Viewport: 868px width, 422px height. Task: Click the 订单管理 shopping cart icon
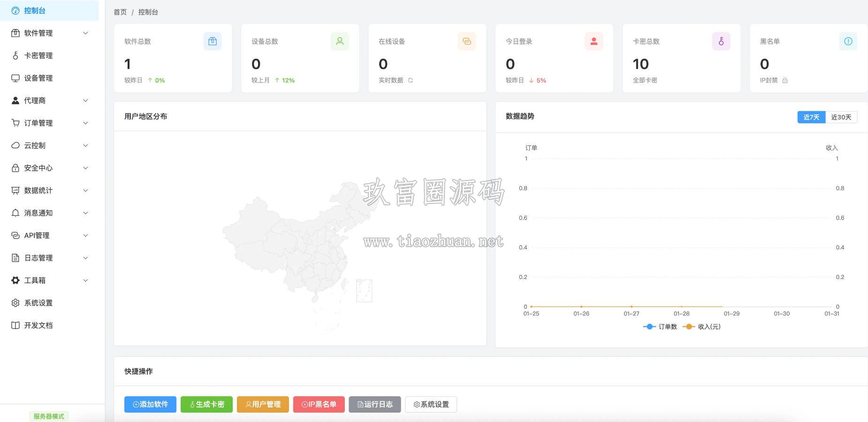point(15,123)
